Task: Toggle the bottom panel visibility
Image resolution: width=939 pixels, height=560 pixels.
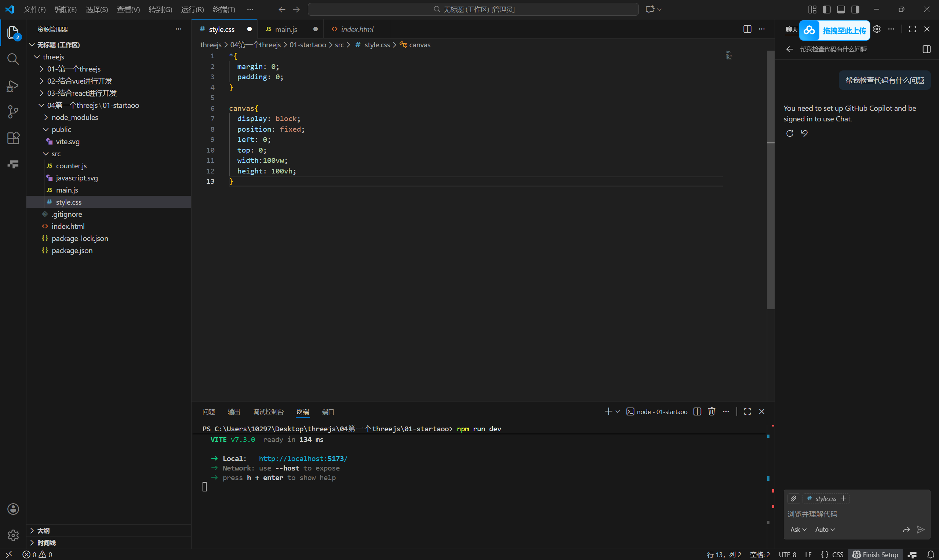Action: point(840,10)
